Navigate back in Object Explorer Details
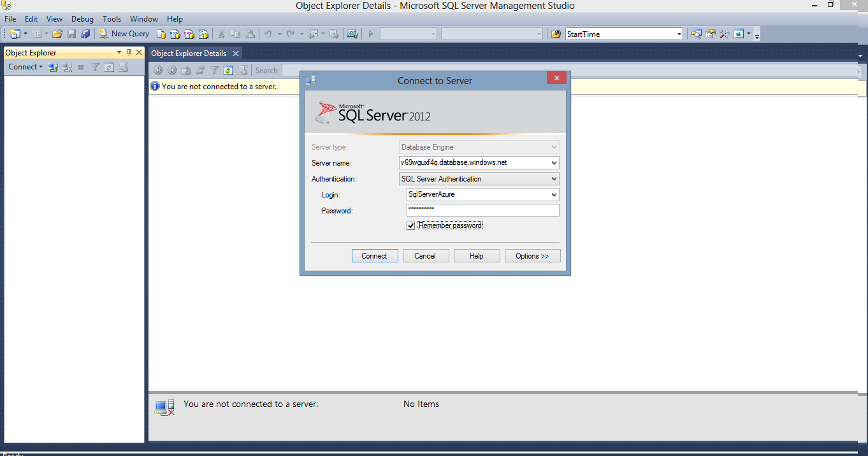This screenshot has width=868, height=456. coord(158,70)
